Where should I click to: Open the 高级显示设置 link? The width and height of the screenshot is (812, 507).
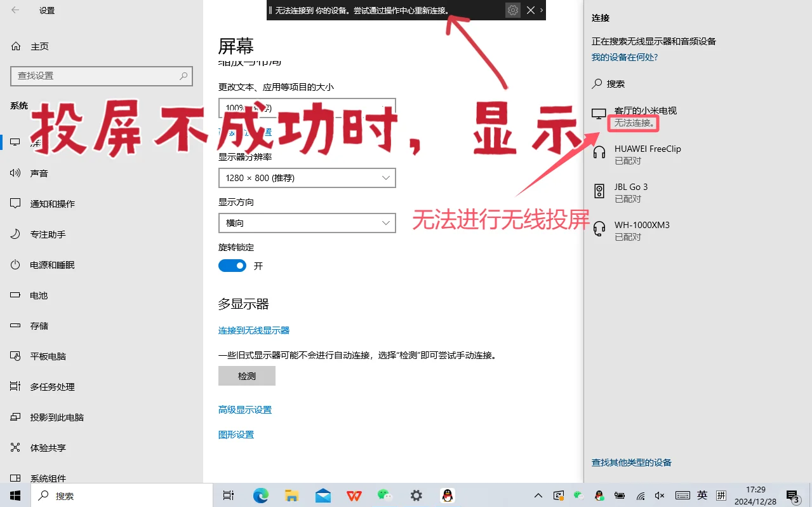click(245, 410)
